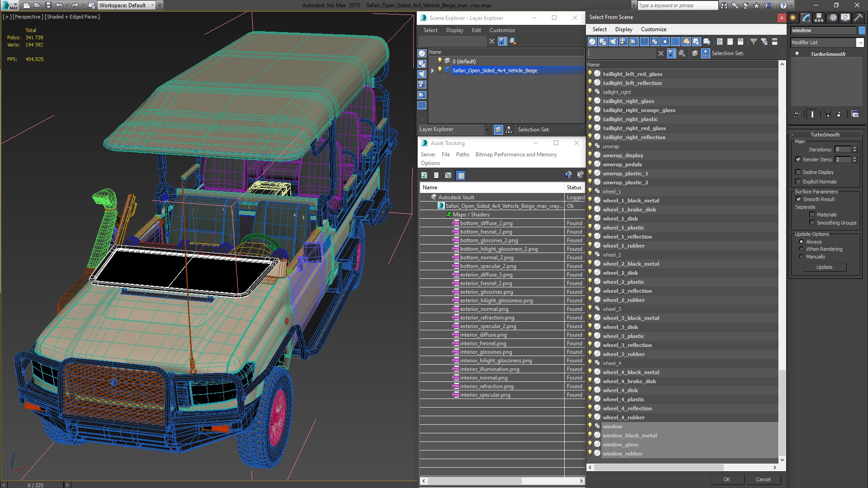Screen dimensions: 868x488
Task: Open the Create command panel tab
Action: [793, 18]
